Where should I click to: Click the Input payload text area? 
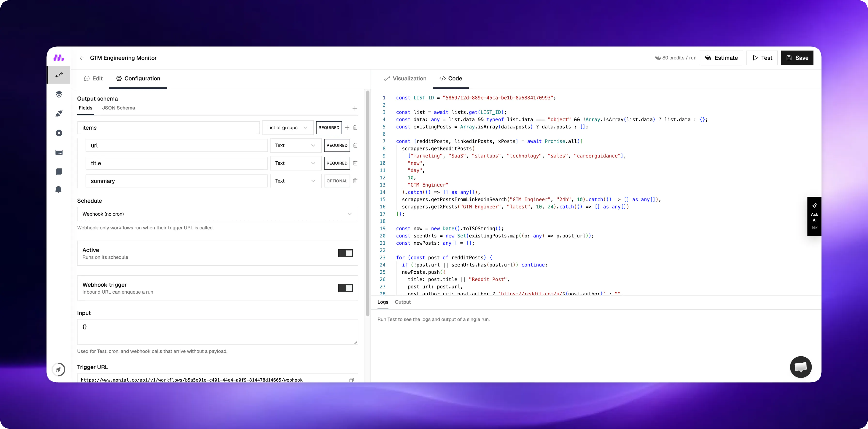click(x=217, y=332)
